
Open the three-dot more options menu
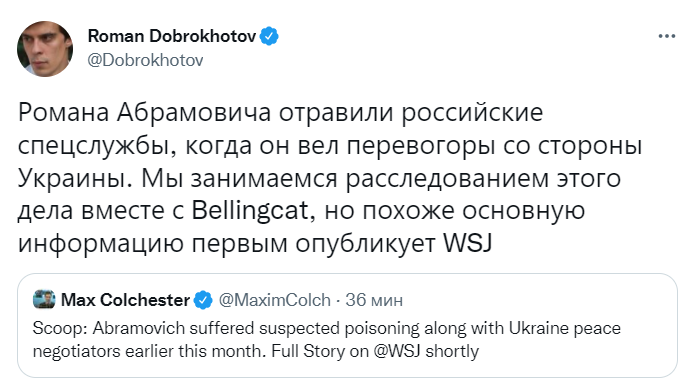coord(667,36)
